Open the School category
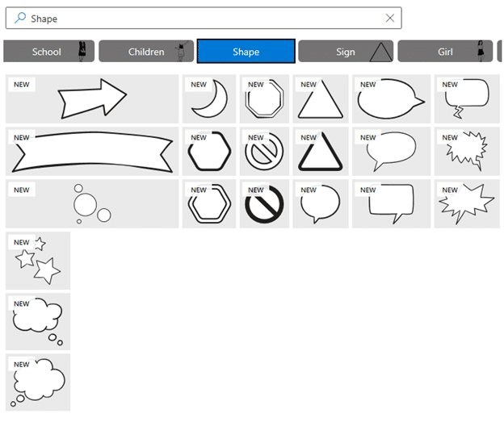The height and width of the screenshot is (422, 504). [x=48, y=52]
